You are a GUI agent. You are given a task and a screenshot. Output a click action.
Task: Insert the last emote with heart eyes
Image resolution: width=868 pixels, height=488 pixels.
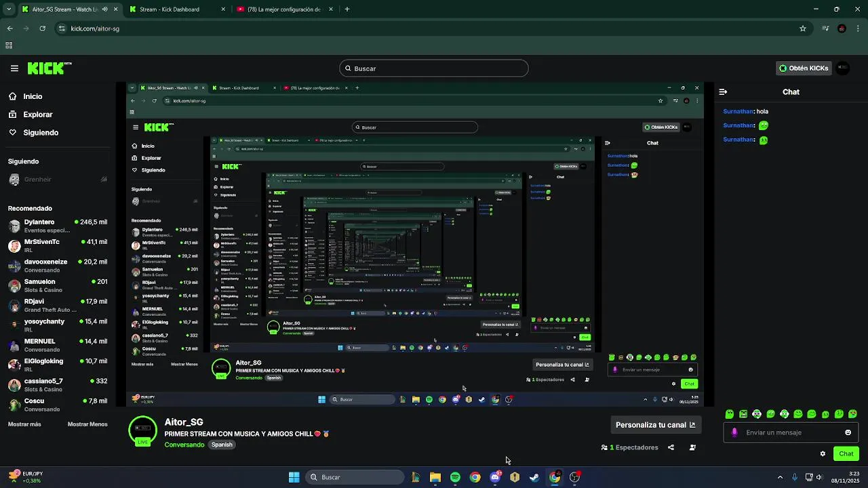pyautogui.click(x=853, y=413)
